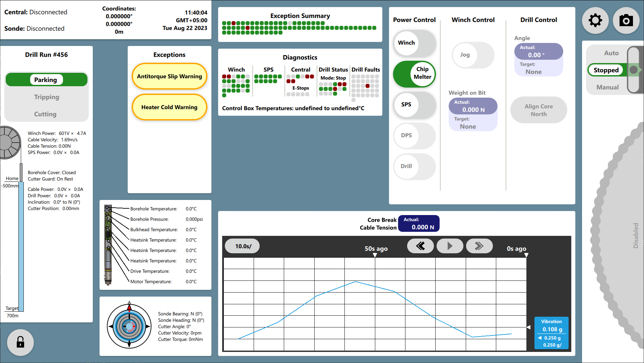Screen dimensions: 644x363
Task: Click the Heater Cold Warning button
Action: [x=169, y=107]
